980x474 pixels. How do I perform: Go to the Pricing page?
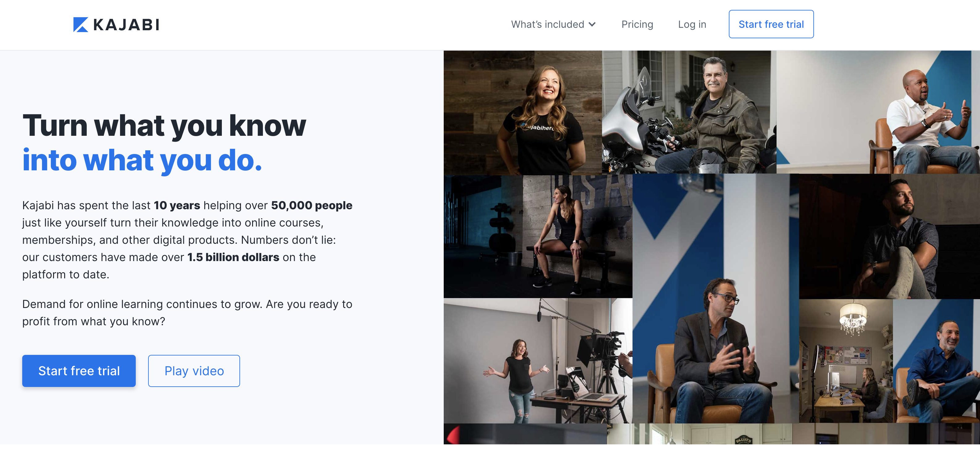(637, 24)
